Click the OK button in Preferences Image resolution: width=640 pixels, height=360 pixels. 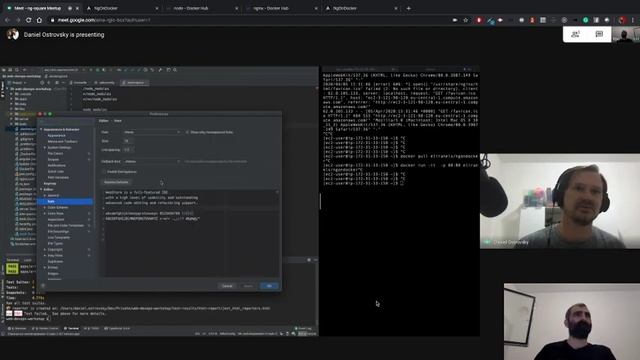[269, 286]
